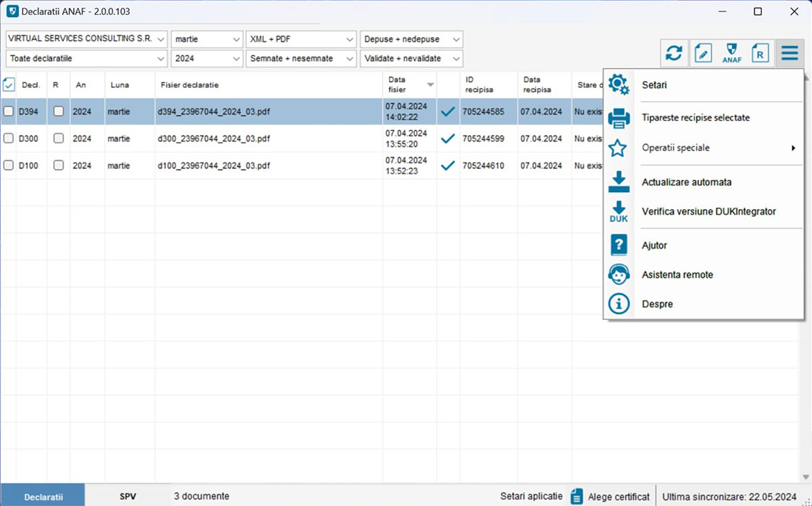The width and height of the screenshot is (812, 506).
Task: Toggle the R checkbox in the D100 row
Action: [x=59, y=166]
